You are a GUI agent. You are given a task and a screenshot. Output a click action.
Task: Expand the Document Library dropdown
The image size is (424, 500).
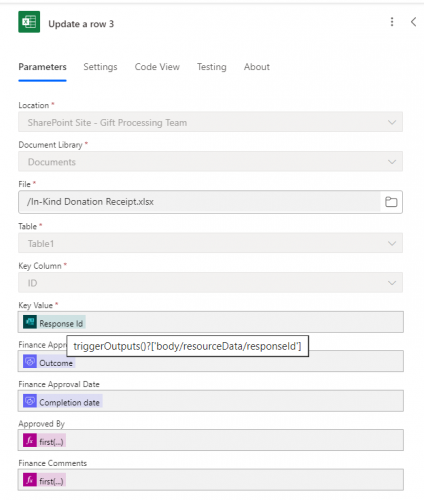pyautogui.click(x=210, y=162)
